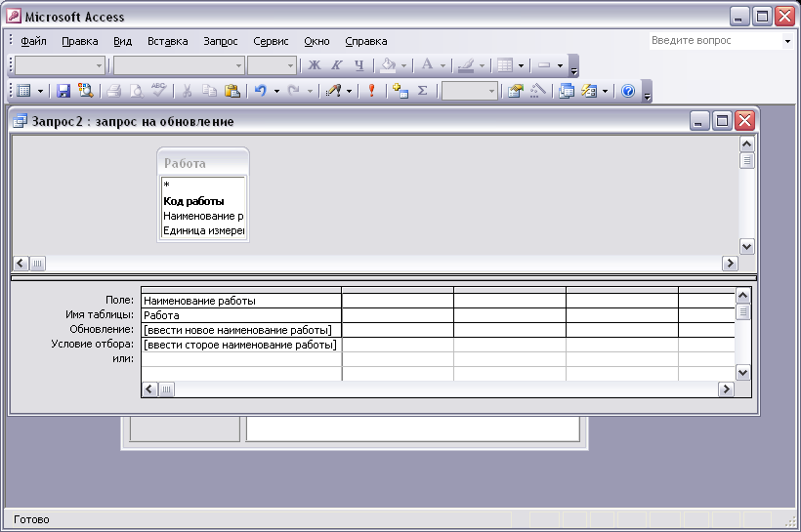
Task: Open the Gridlines dropdown arrow
Action: 521,65
